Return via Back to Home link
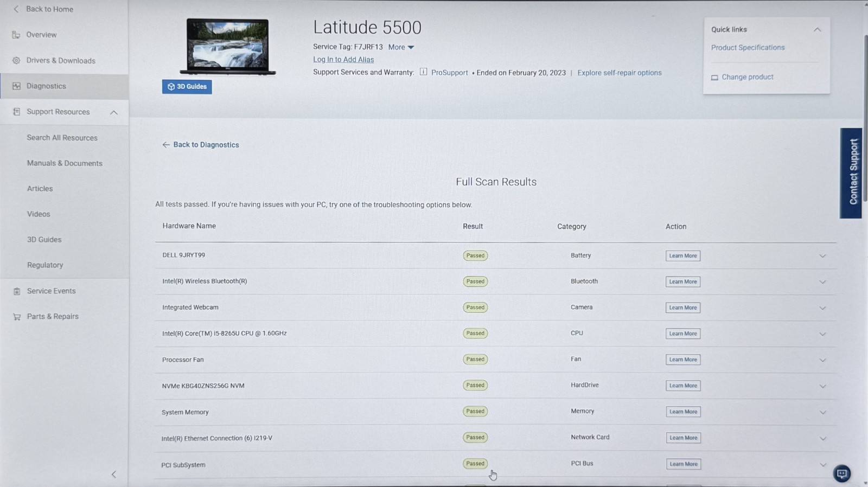Viewport: 868px width, 487px height. point(49,9)
